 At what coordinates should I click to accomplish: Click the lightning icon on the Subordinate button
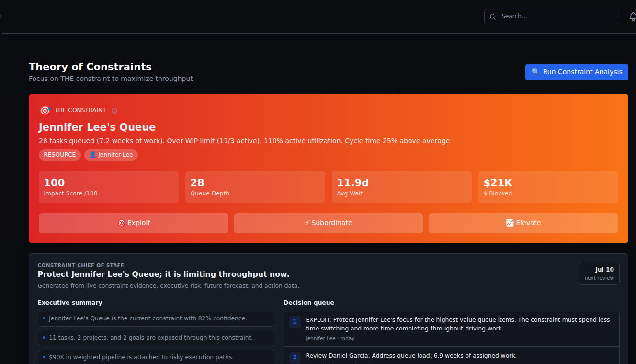(x=307, y=223)
